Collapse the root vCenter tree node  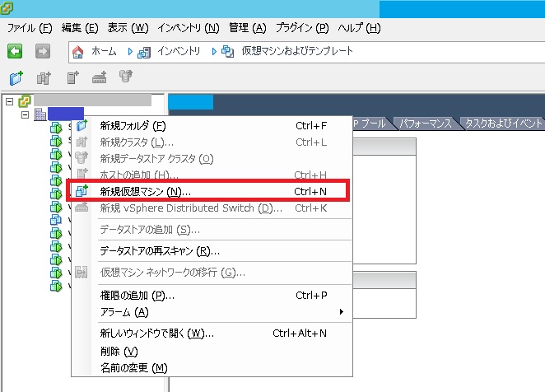(x=9, y=100)
